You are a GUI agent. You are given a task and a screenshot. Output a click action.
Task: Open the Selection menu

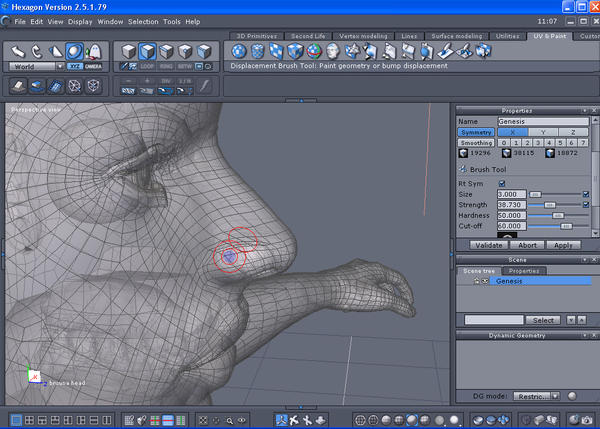143,21
